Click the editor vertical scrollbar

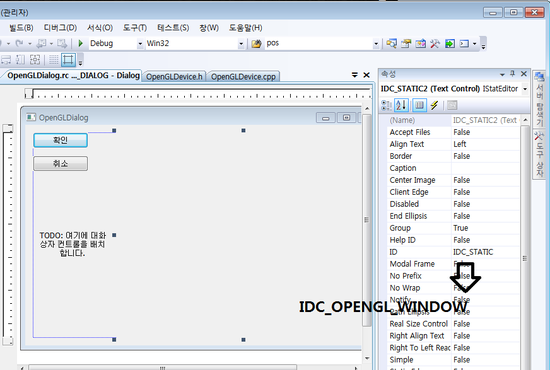point(367,220)
